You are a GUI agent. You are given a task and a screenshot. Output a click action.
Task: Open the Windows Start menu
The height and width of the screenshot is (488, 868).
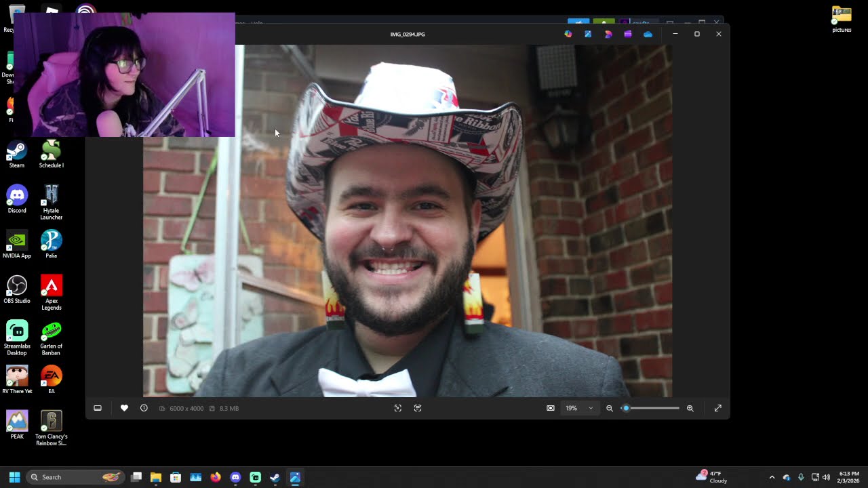(14, 477)
